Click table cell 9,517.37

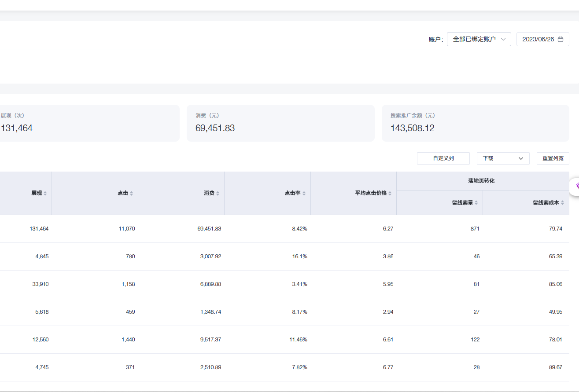click(x=211, y=340)
